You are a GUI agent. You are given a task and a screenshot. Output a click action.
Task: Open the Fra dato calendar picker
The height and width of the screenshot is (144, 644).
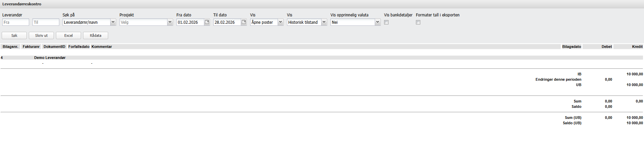207,22
